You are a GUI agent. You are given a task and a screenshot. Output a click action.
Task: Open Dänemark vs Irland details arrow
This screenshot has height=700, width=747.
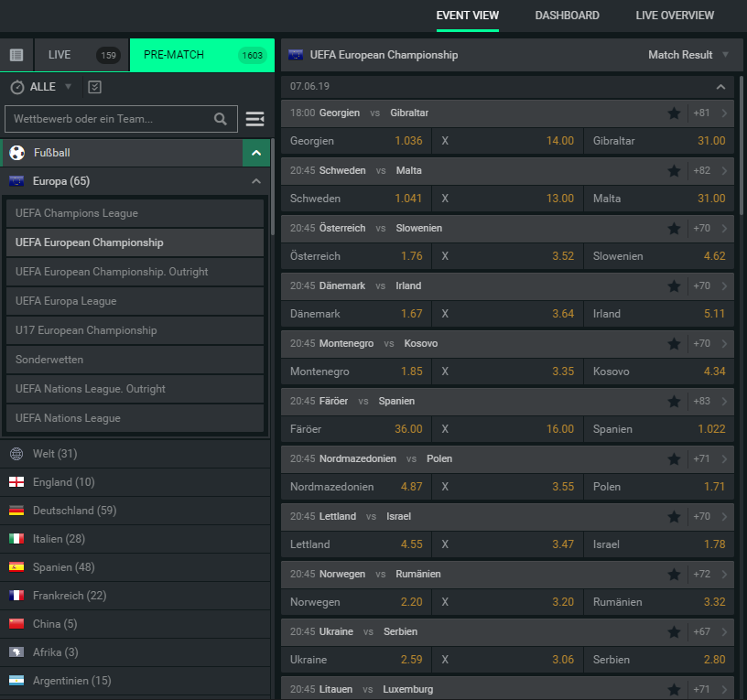click(x=724, y=286)
